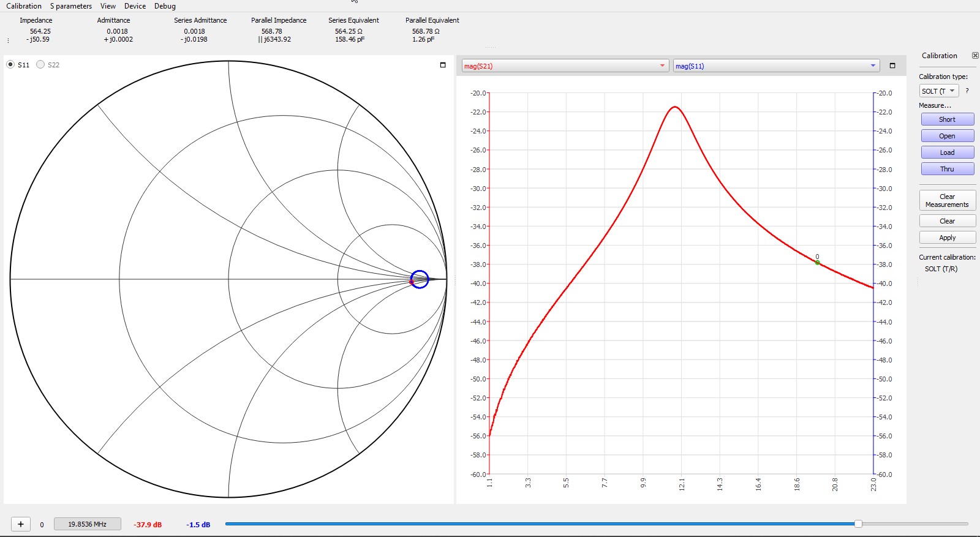This screenshot has width=980, height=537.
Task: Select the S22 radio button
Action: click(40, 64)
